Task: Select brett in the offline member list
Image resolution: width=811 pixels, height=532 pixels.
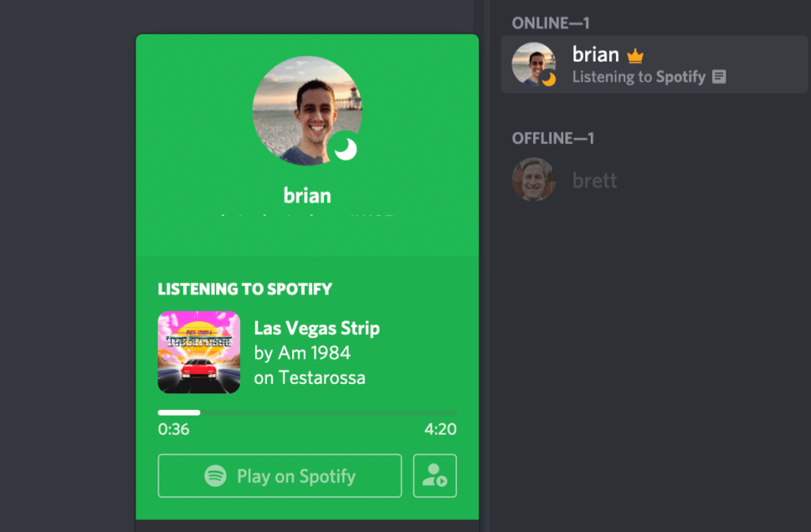Action: coord(594,180)
